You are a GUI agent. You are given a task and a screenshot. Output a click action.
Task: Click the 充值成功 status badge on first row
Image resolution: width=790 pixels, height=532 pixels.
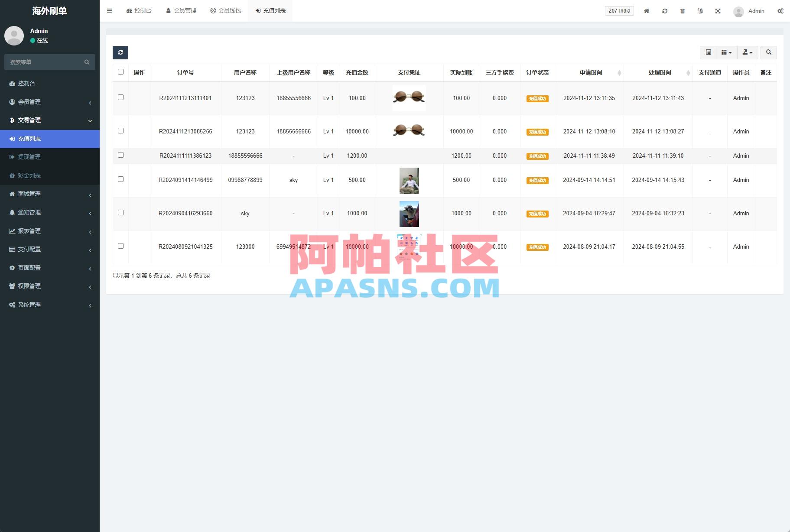pos(537,98)
